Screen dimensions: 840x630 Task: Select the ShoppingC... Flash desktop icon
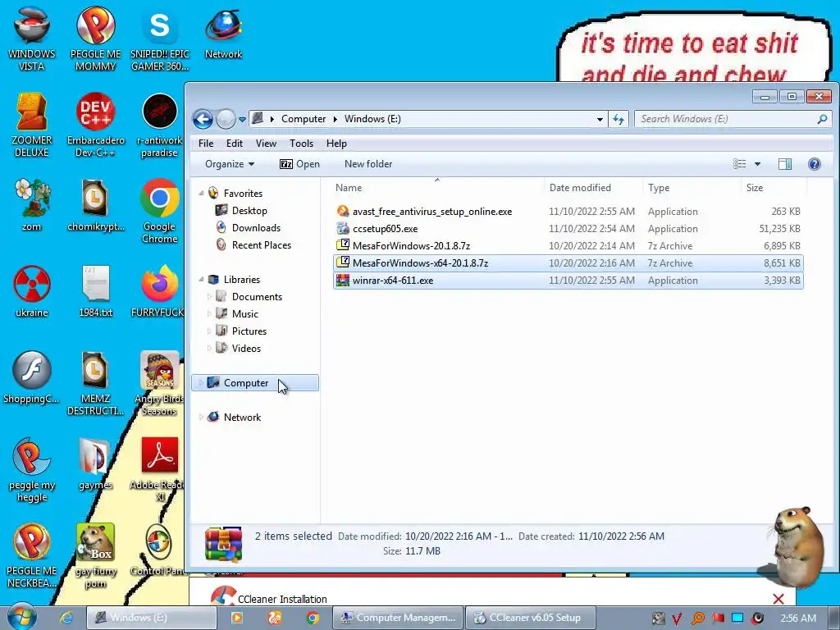click(32, 377)
